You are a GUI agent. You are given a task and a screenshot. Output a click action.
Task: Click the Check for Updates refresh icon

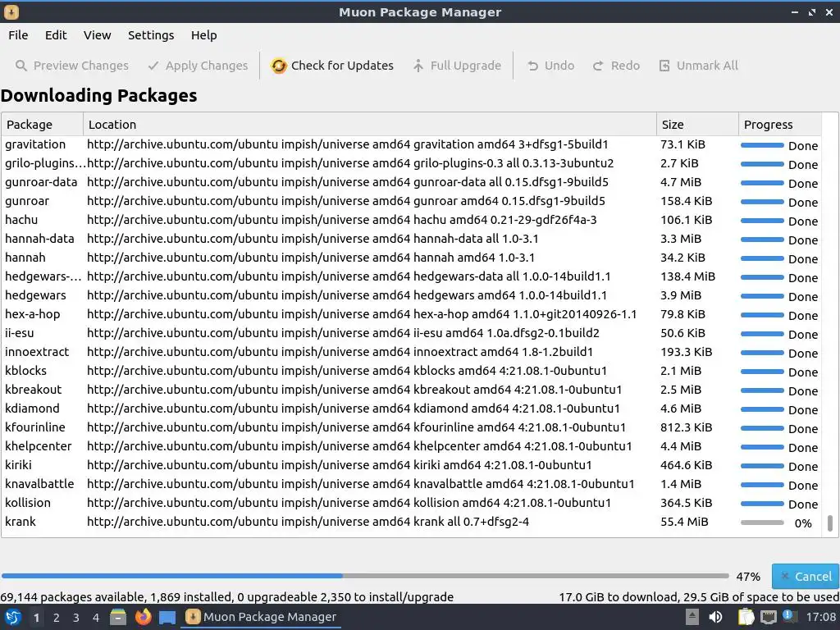pyautogui.click(x=279, y=66)
